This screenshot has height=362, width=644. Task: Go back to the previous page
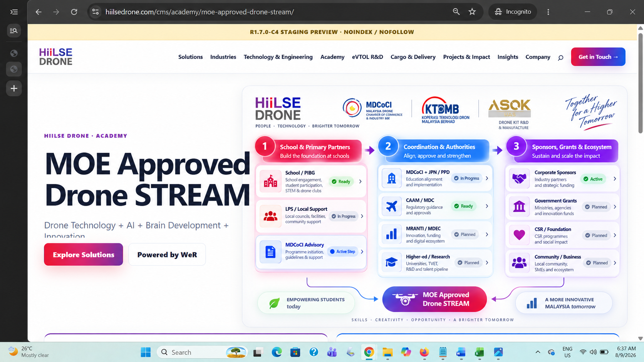click(39, 12)
